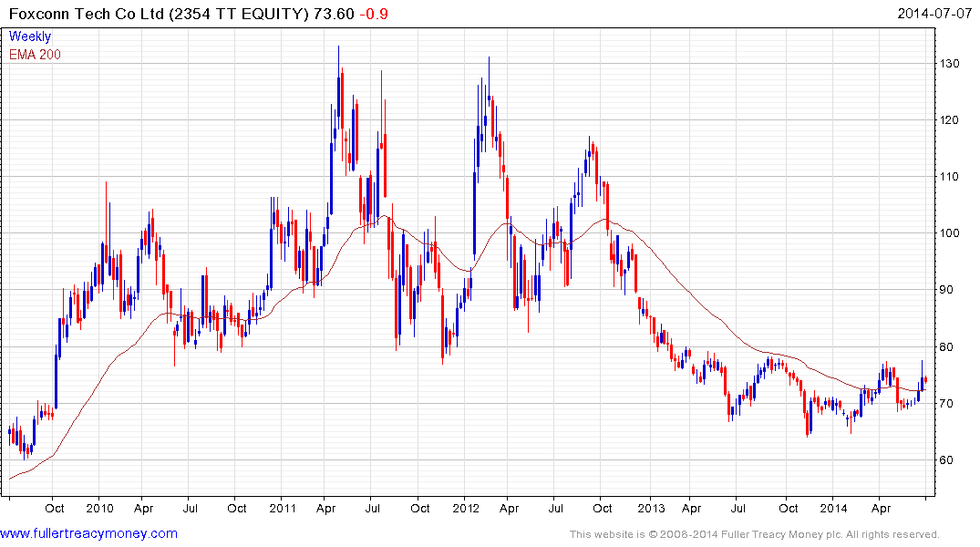This screenshot has width=980, height=547.
Task: Click the blue Weekly legend label
Action: pos(29,36)
